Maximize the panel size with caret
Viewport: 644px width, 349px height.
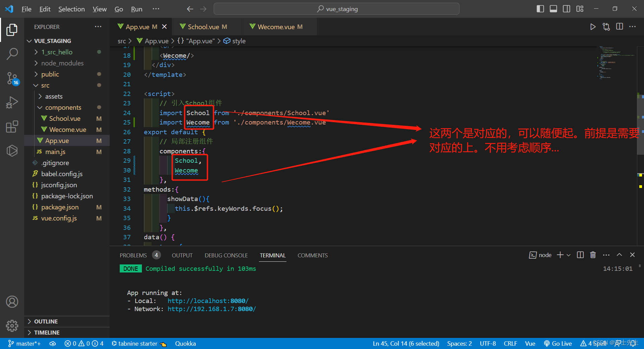tap(619, 255)
